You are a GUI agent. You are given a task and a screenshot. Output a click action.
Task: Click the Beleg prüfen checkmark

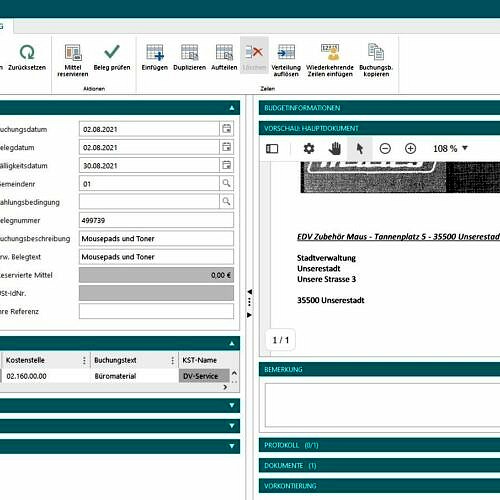(x=112, y=52)
